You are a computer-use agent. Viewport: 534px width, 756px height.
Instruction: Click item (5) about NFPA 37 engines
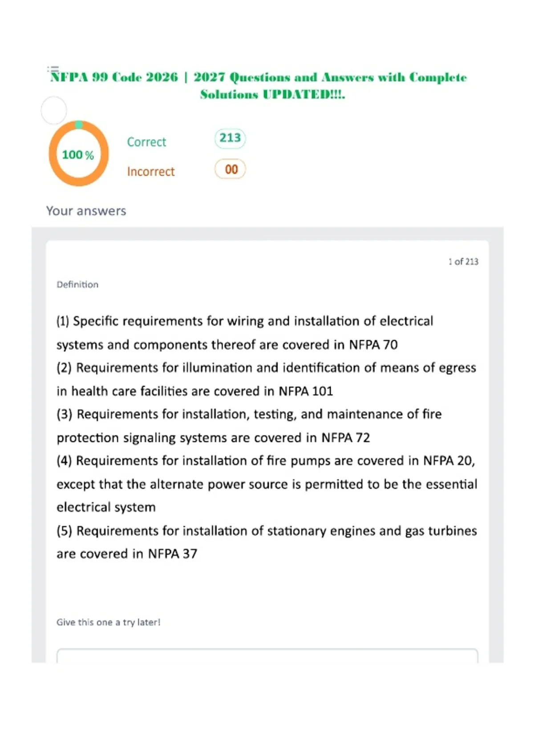(x=267, y=542)
